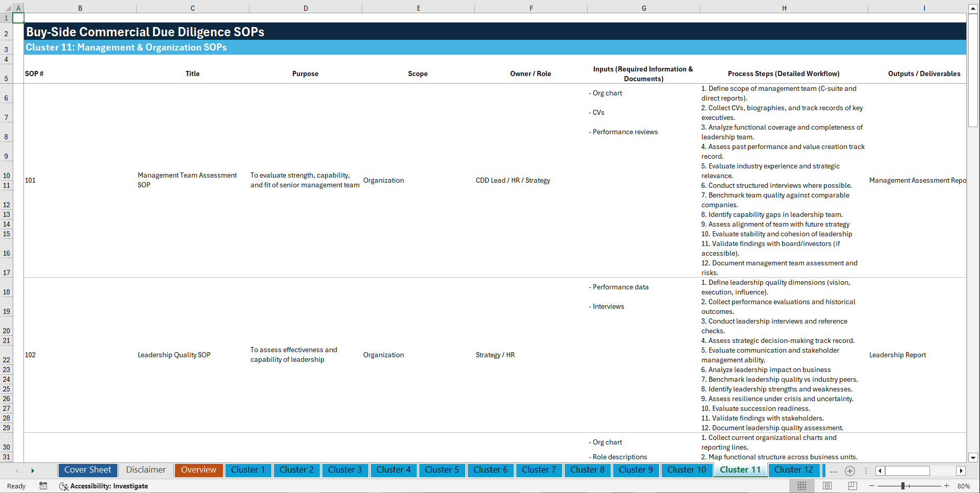Select column B header
Viewport: 980px width, 493px height.
tap(80, 8)
